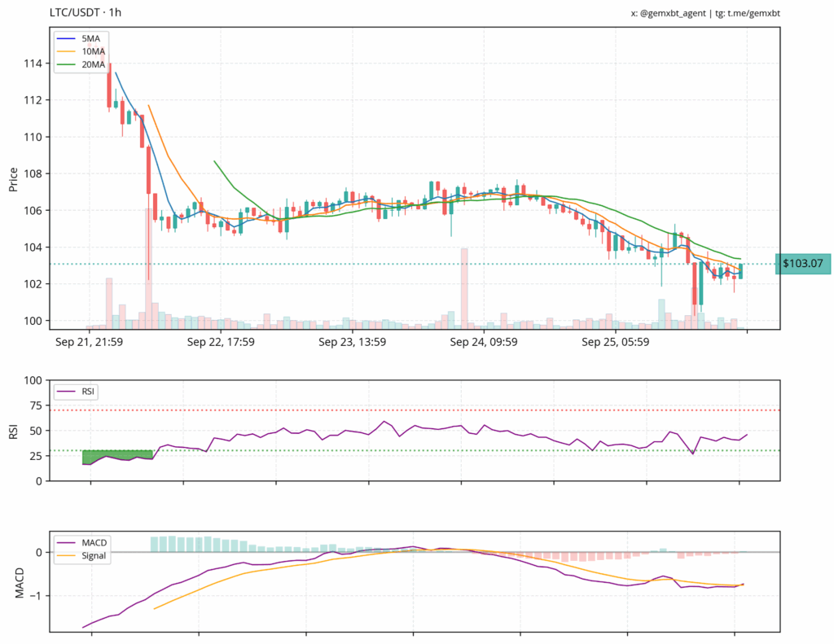Click the orange line swatch beside 10MA

tap(66, 51)
